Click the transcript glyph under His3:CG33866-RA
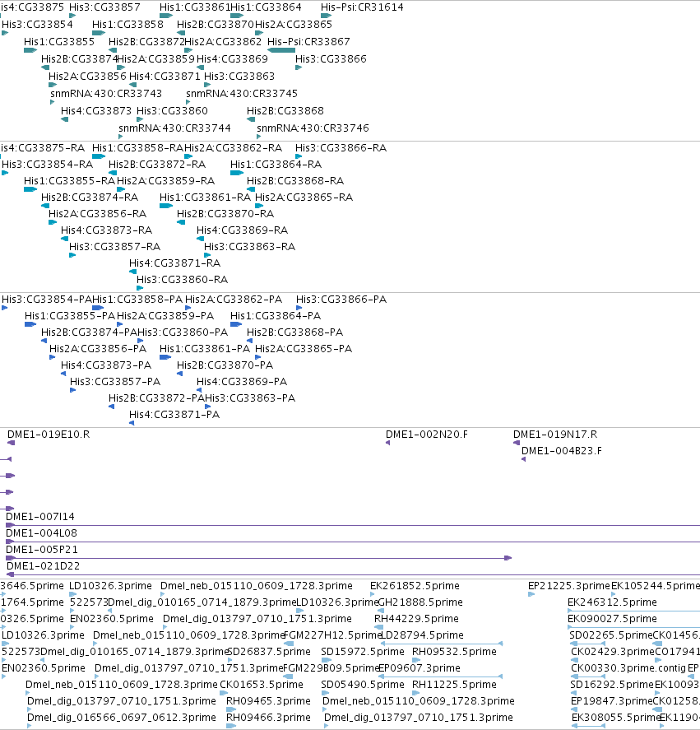 coord(299,156)
